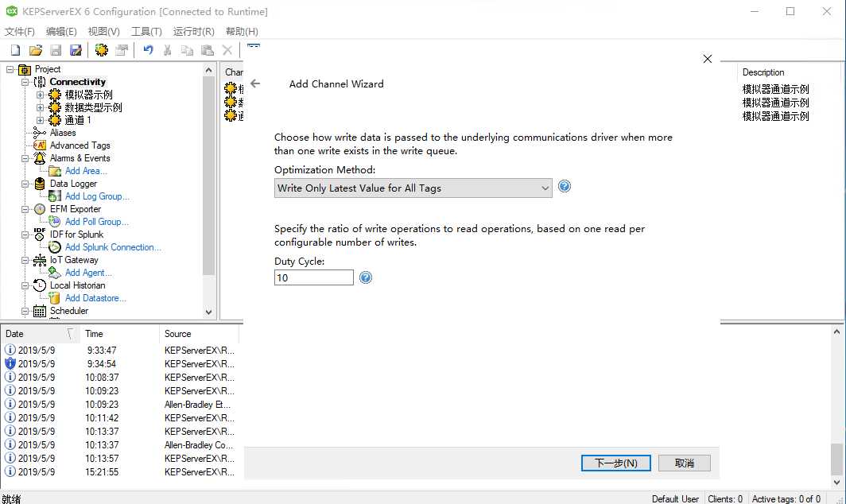This screenshot has height=504, width=846.
Task: Click the EFM Exporter clock icon
Action: coord(40,209)
